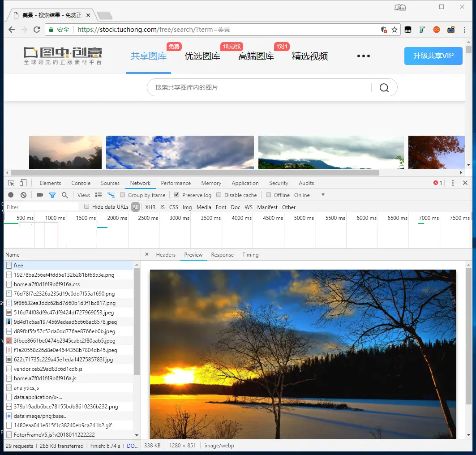Click the search magnifier in the site search box
This screenshot has width=476, height=455.
point(384,88)
